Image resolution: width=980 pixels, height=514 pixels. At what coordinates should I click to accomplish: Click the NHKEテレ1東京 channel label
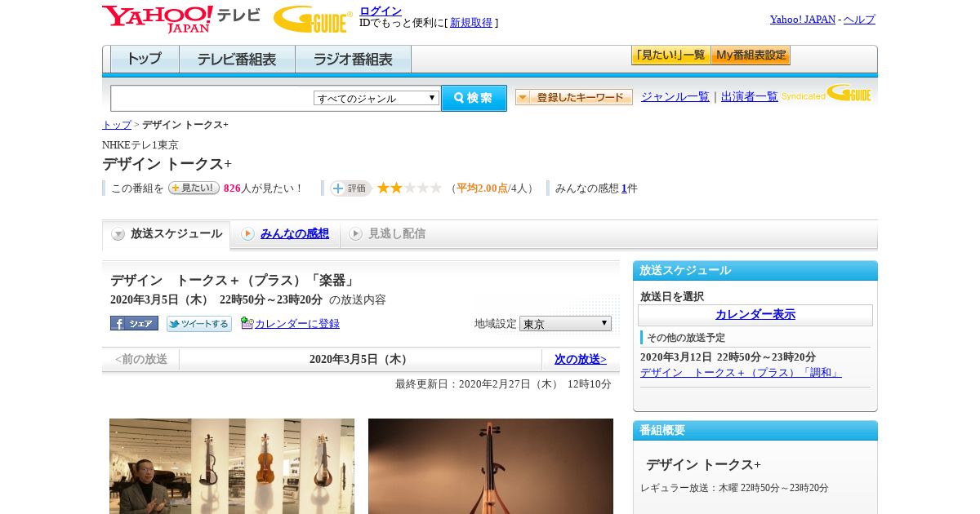[140, 145]
